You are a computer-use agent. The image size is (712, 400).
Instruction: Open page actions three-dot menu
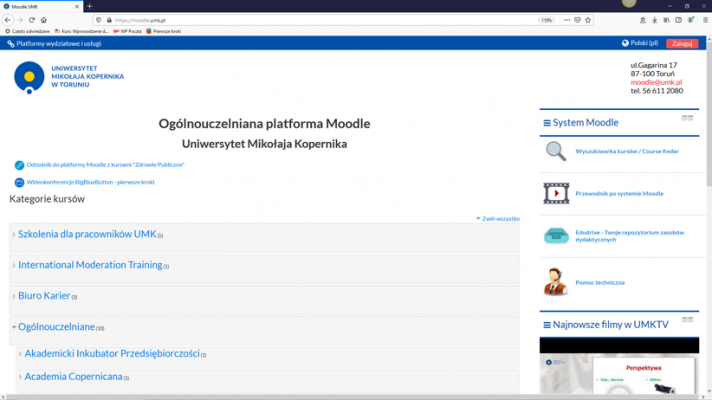pos(567,20)
